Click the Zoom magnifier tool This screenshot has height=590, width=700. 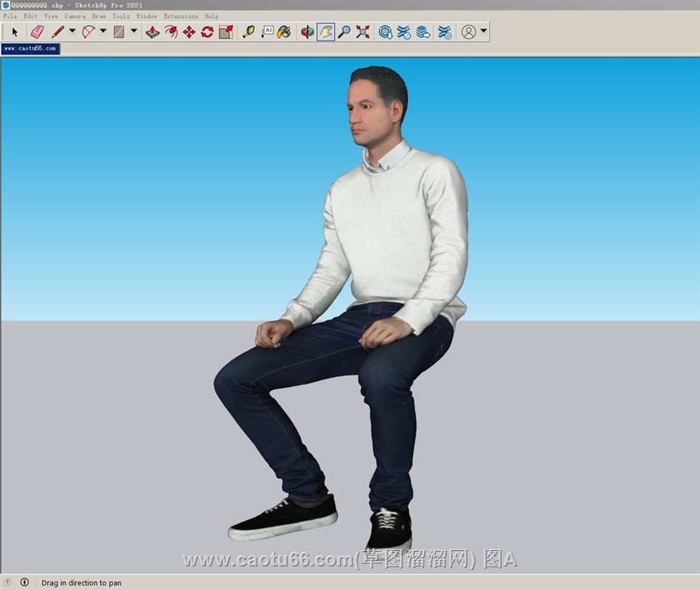click(344, 32)
